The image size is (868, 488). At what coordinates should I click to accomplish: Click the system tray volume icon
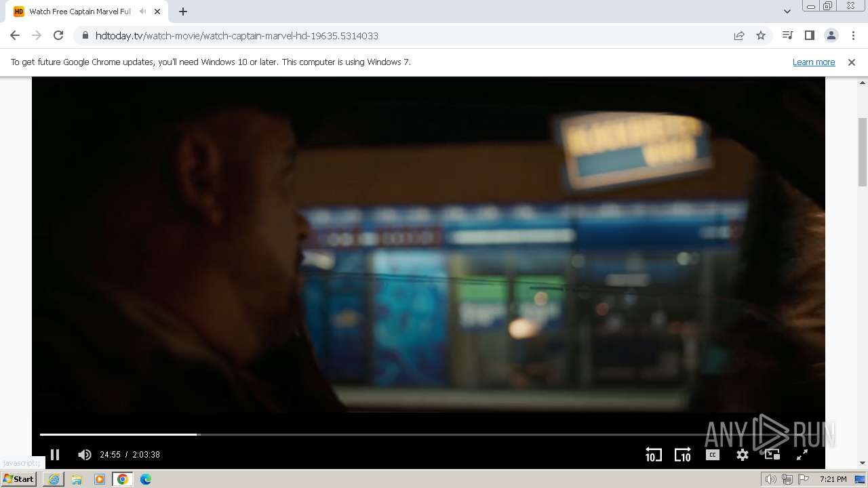(x=770, y=479)
